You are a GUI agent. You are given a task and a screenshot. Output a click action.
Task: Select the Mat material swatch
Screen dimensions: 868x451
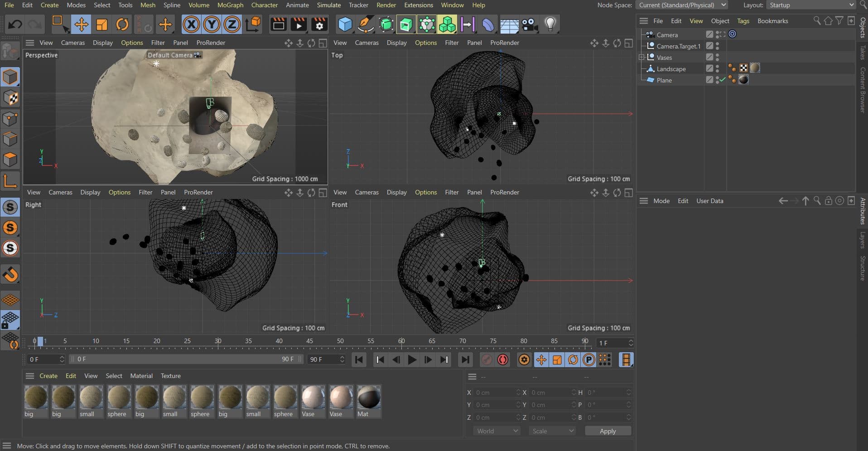click(368, 401)
